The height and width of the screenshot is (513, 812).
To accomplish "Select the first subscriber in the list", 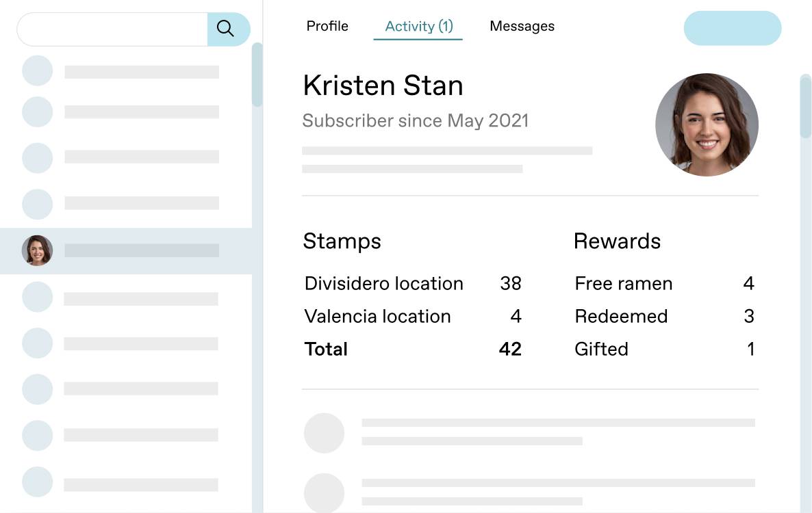I will (126, 71).
